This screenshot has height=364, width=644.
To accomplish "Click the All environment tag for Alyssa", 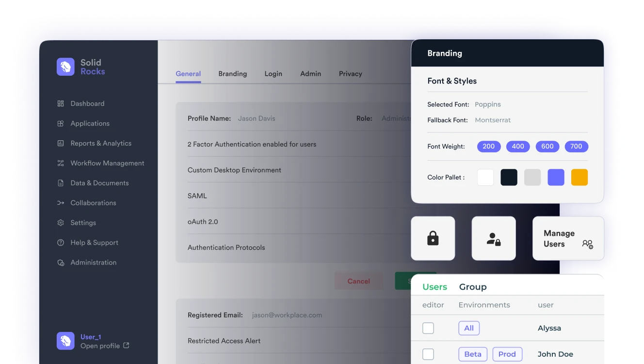I will 469,328.
